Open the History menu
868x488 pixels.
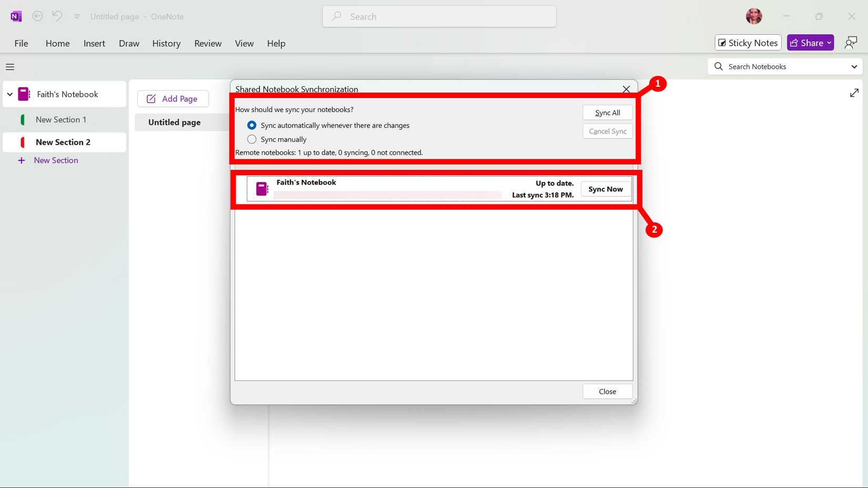[x=166, y=43]
